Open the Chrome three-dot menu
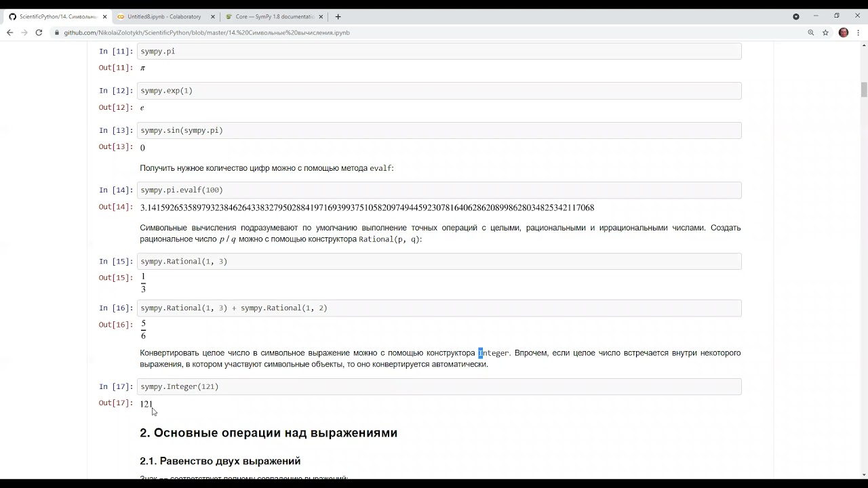868x488 pixels. 858,33
